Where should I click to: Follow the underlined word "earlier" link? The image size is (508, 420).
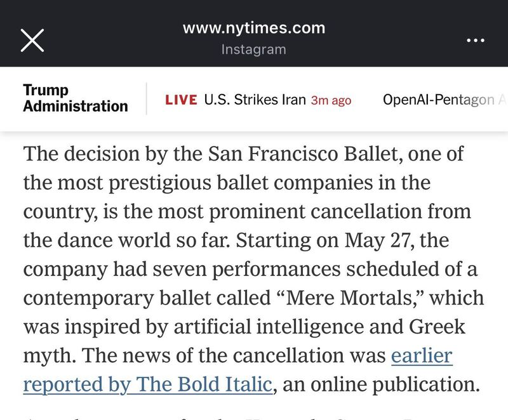point(422,356)
